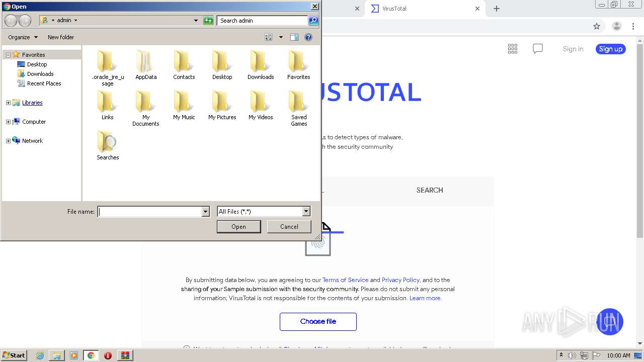
Task: Click the Choose file button
Action: [318, 322]
